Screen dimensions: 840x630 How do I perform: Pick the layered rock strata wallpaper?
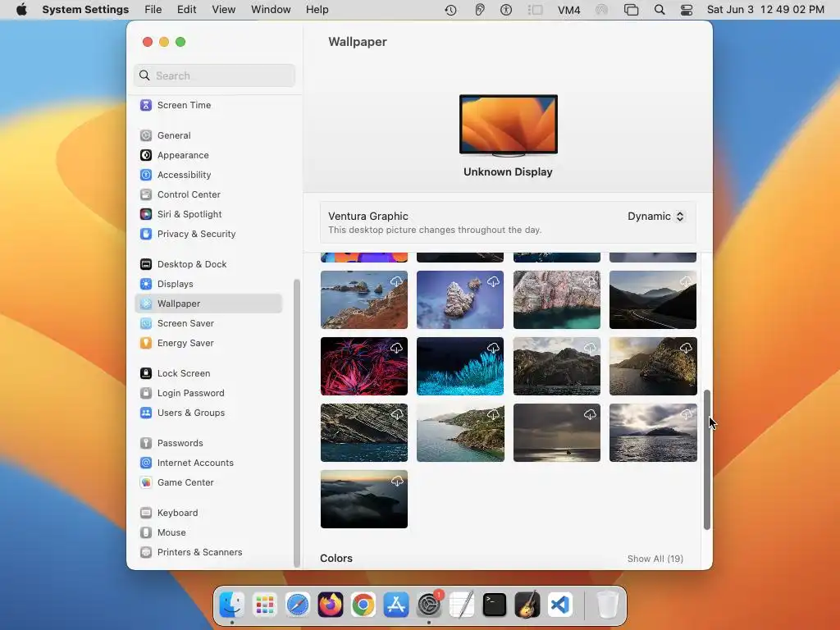364,433
